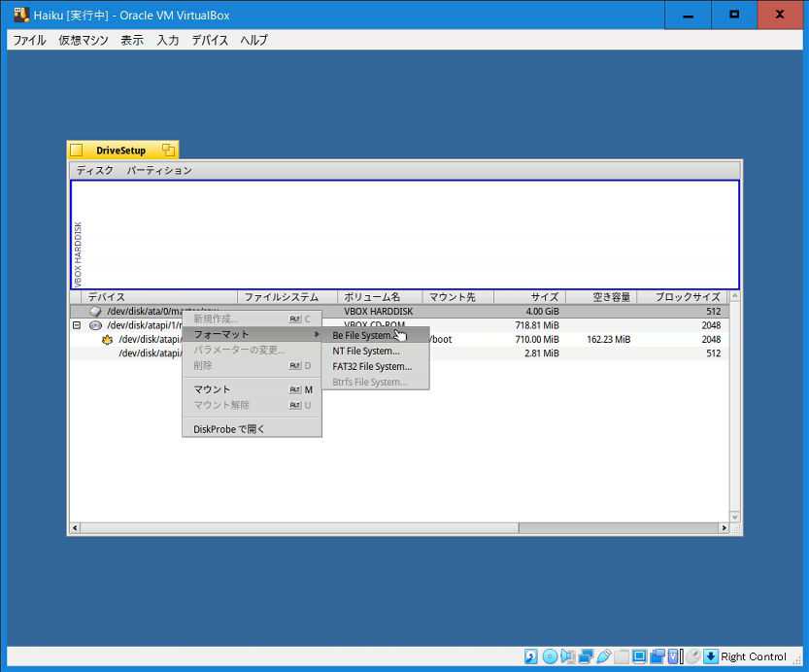The width and height of the screenshot is (809, 672).
Task: Sort by ブロックサイズ column header
Action: pos(682,297)
